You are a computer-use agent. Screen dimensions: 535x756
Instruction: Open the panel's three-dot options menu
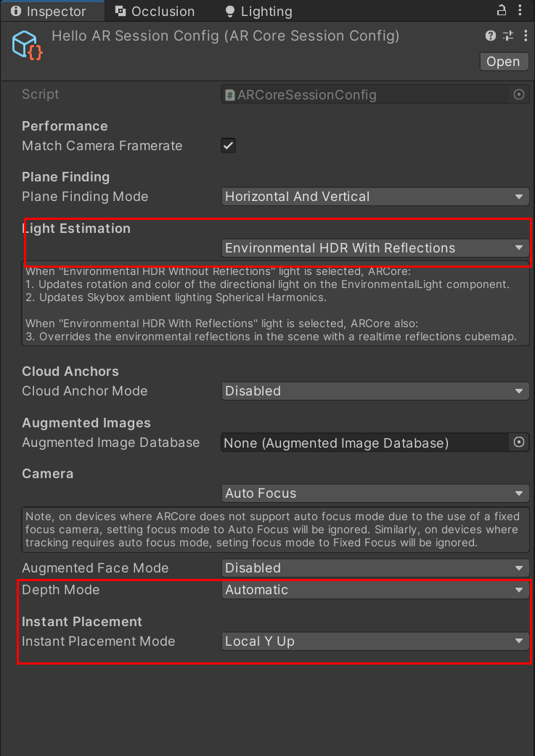[520, 10]
